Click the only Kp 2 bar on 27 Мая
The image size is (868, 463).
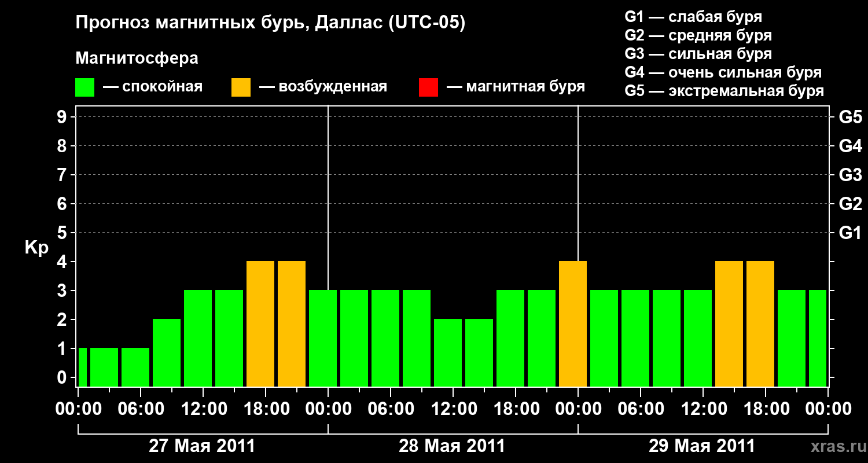pyautogui.click(x=167, y=352)
